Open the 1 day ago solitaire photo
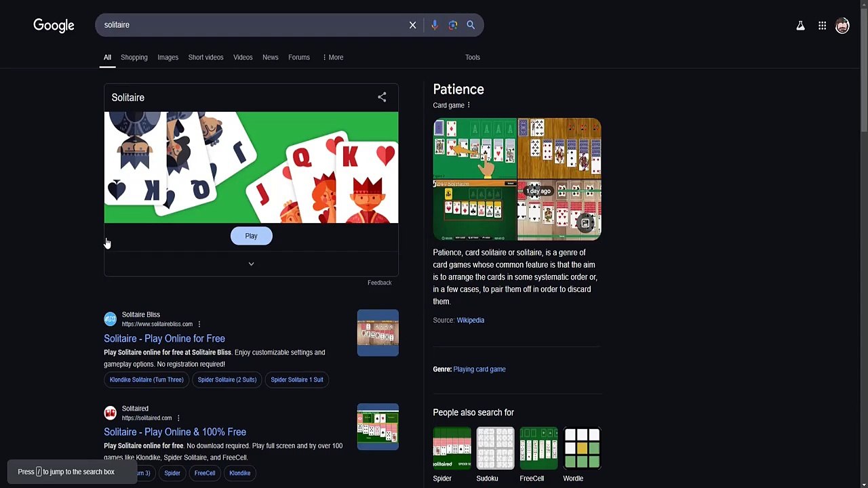Screen dimensions: 868x488 [559, 210]
